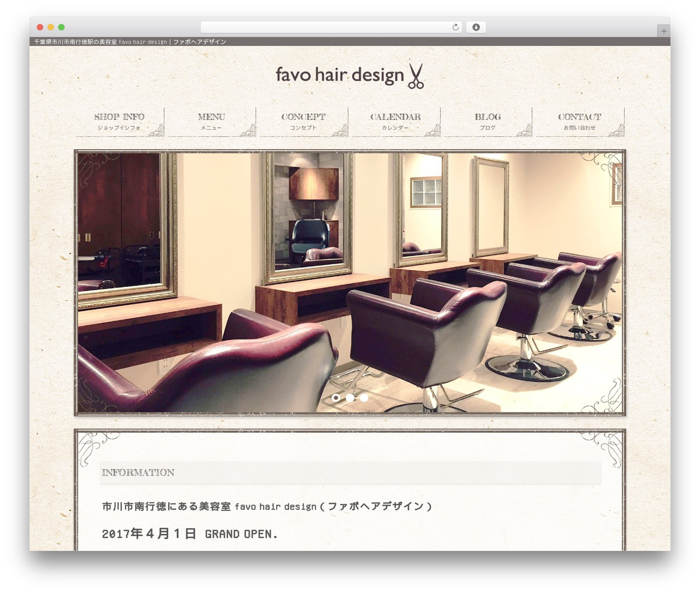Click the salon interior slideshow image

350,282
